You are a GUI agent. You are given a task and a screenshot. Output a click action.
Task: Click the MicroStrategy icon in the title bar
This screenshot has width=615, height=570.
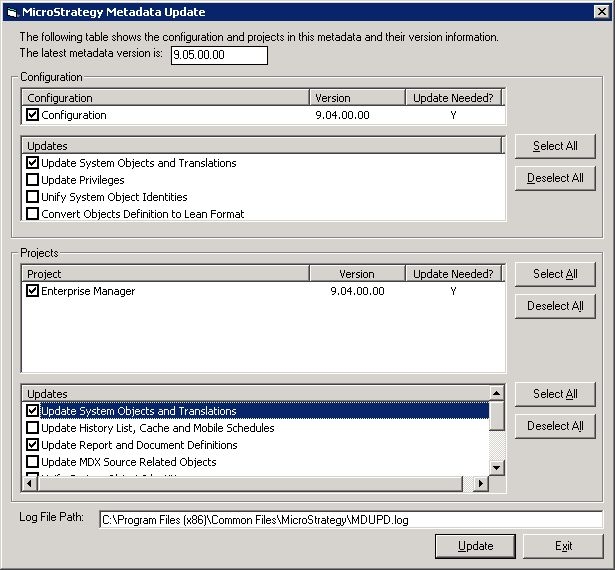point(10,11)
